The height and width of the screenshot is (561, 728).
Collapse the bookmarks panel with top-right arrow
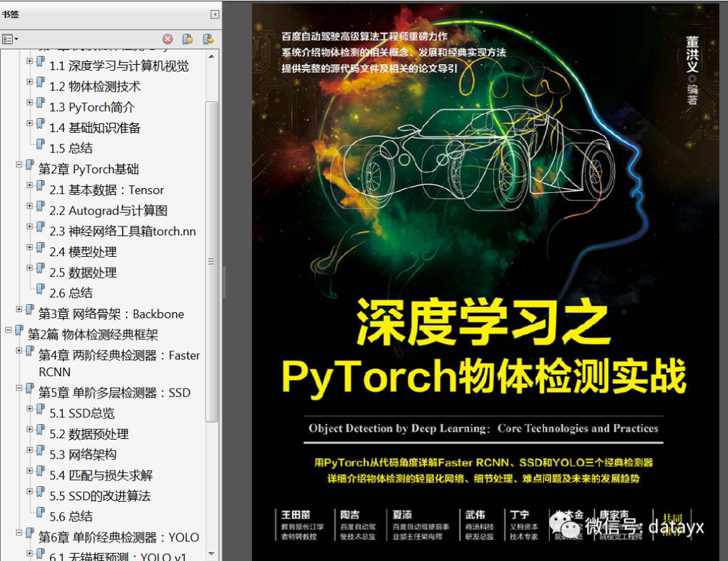pyautogui.click(x=214, y=14)
